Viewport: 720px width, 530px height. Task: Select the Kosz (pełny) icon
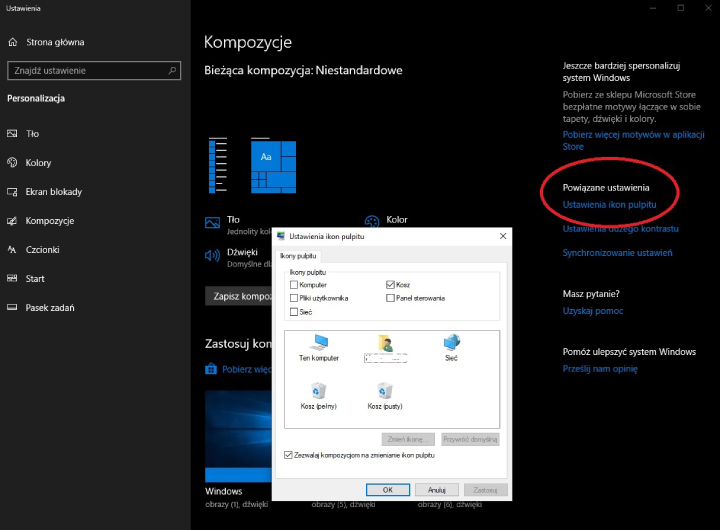(x=318, y=393)
